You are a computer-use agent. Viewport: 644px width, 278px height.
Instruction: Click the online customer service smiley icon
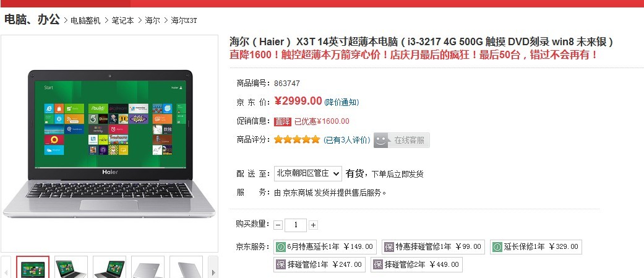coord(382,140)
